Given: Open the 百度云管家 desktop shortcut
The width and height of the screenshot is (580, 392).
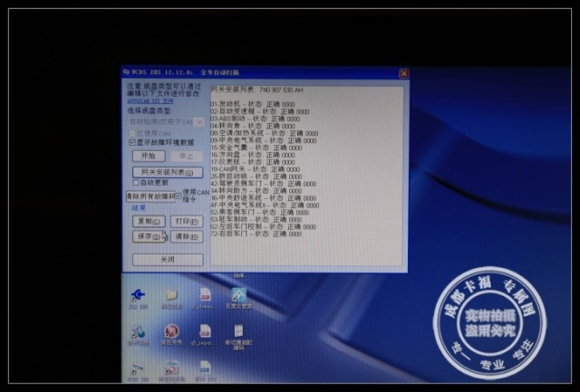Looking at the screenshot, I should pyautogui.click(x=238, y=294).
